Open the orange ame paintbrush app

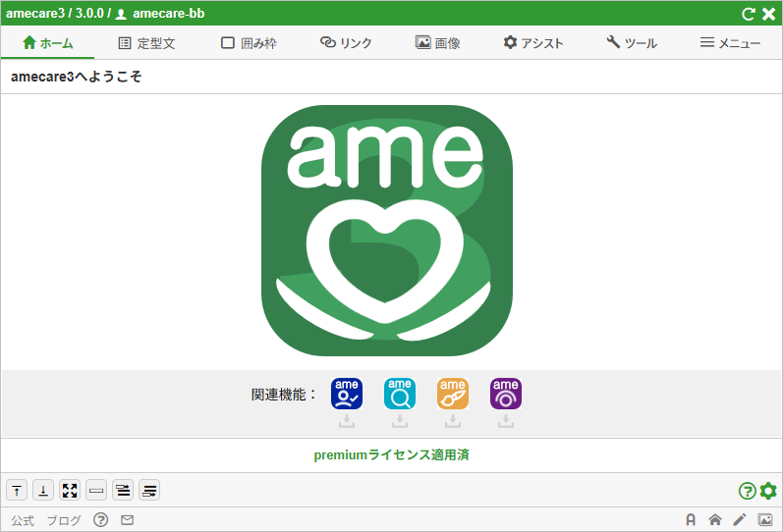click(x=453, y=393)
